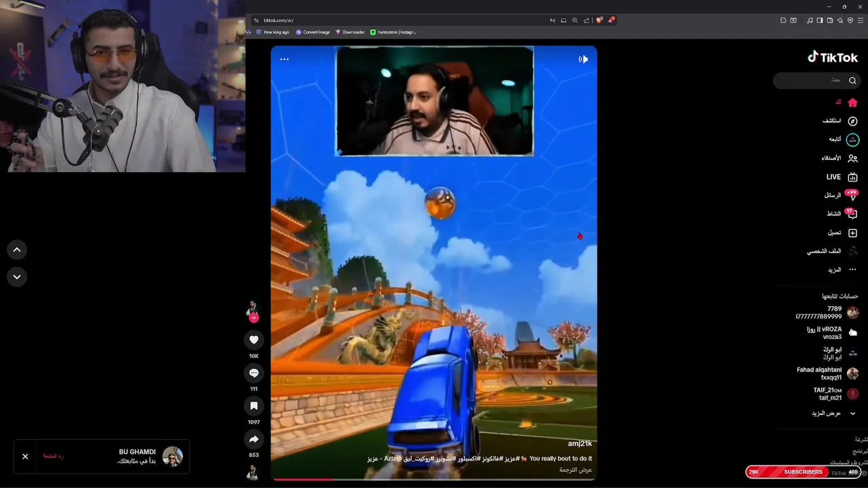Image resolution: width=868 pixels, height=488 pixels.
Task: Focus the TikTok search field
Action: click(x=816, y=81)
